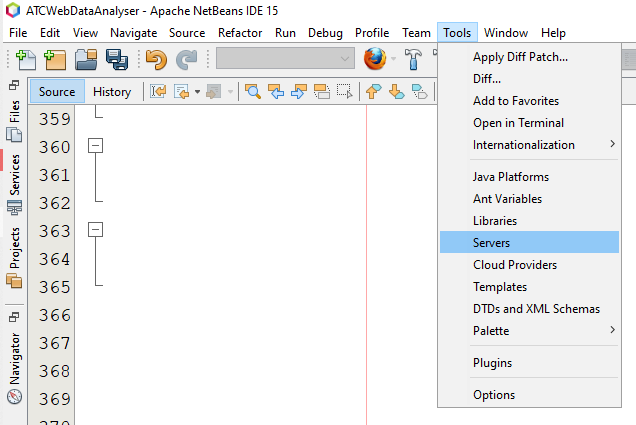636x425 pixels.
Task: Click the Last Edit location icon
Action: (x=158, y=92)
